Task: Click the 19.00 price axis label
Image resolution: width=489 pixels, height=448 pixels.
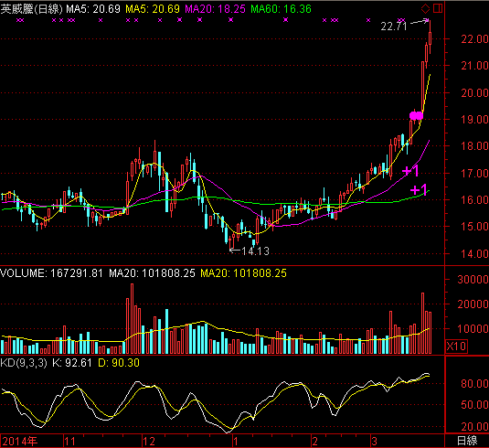Action: (474, 120)
